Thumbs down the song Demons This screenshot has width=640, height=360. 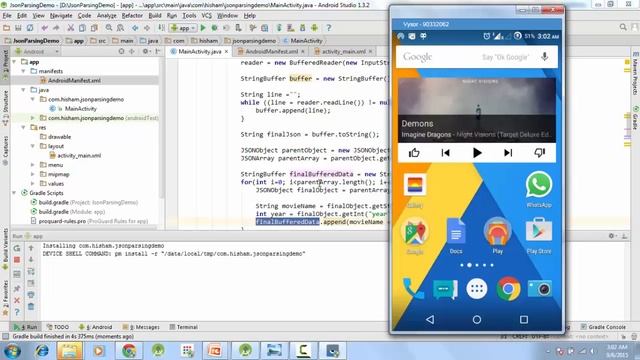pos(540,153)
